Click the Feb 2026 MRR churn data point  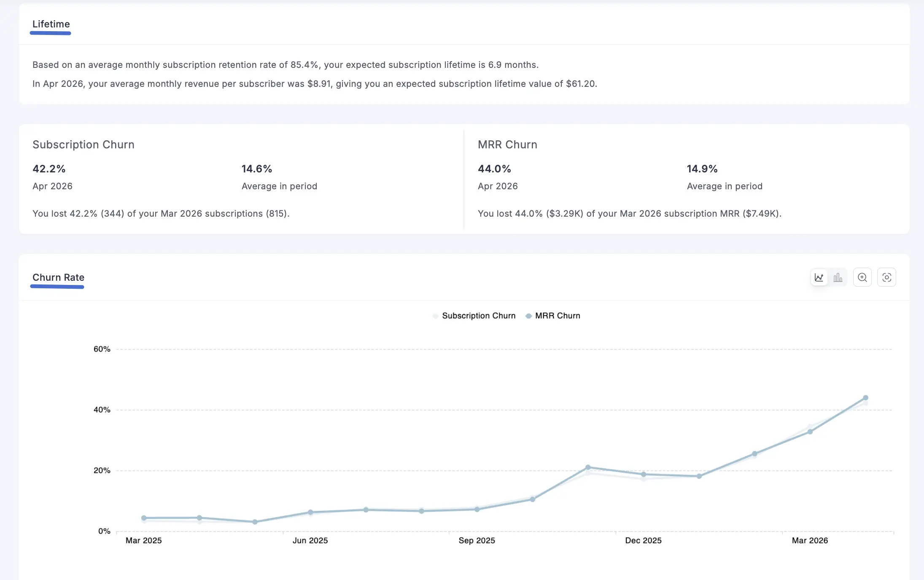(754, 454)
